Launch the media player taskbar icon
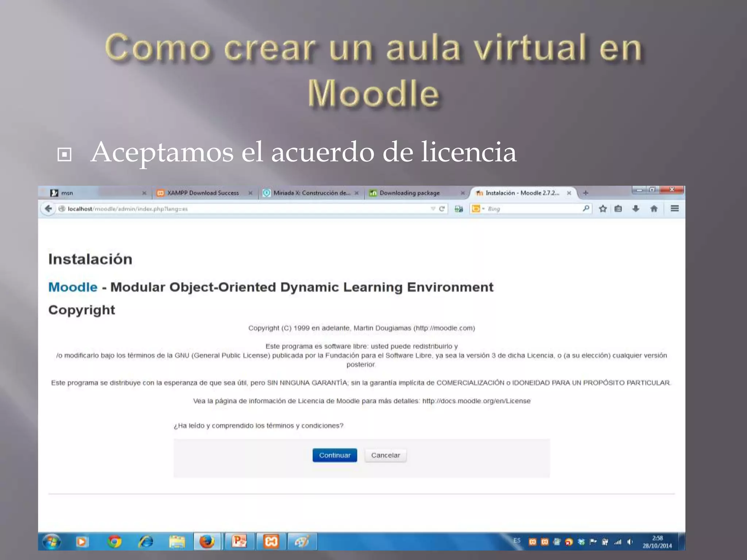Image resolution: width=747 pixels, height=560 pixels. pos(82,542)
